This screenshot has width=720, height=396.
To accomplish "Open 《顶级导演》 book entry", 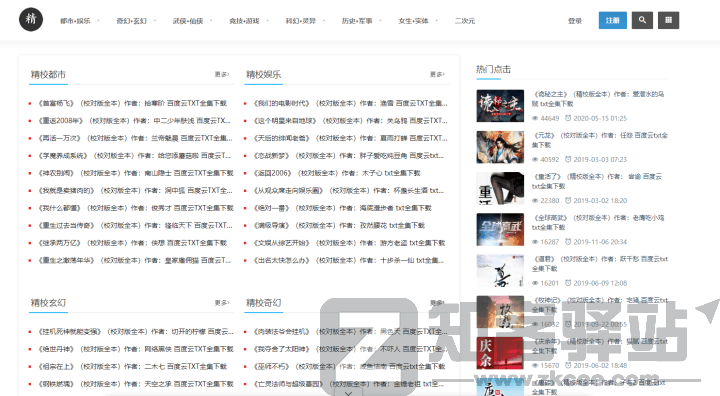I will [x=339, y=226].
